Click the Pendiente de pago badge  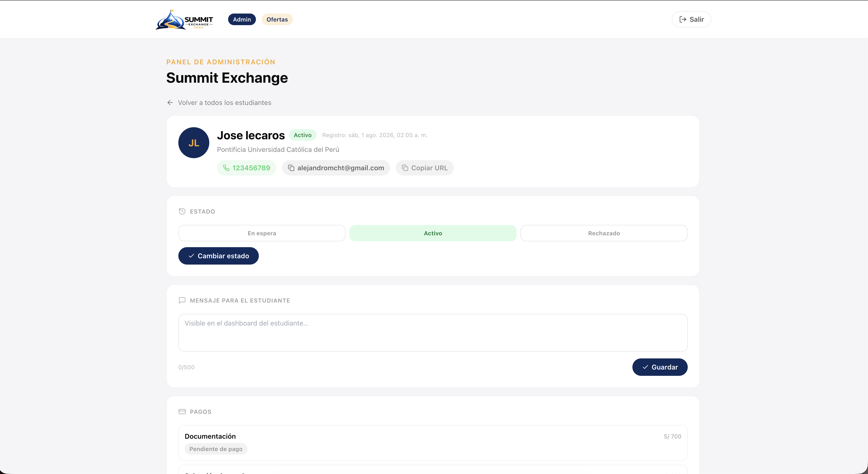[x=216, y=449]
